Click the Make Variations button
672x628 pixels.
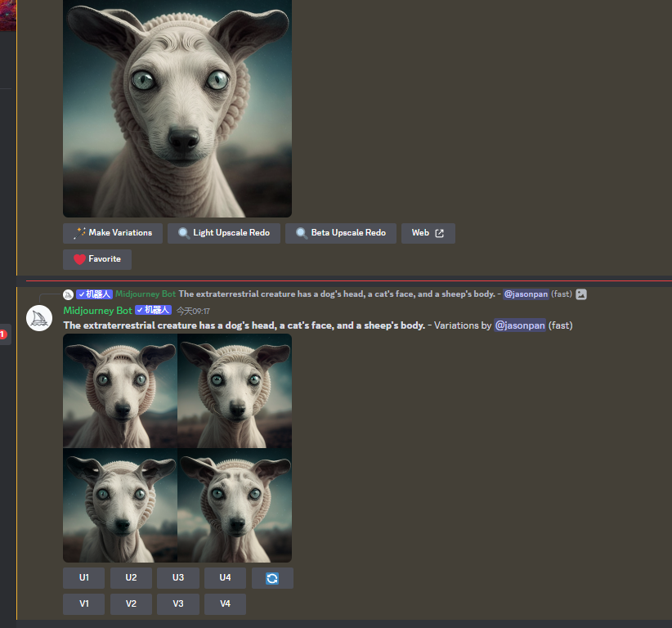pyautogui.click(x=113, y=233)
